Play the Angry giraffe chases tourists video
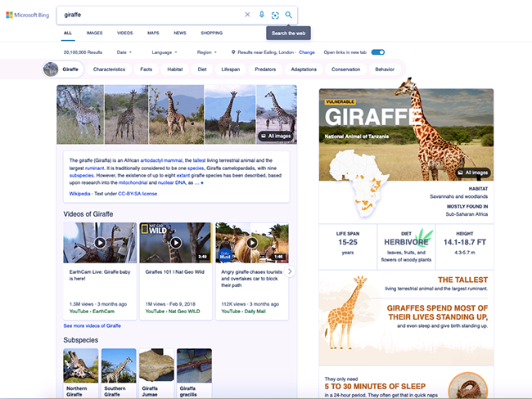This screenshot has width=532, height=399. pos(252,243)
